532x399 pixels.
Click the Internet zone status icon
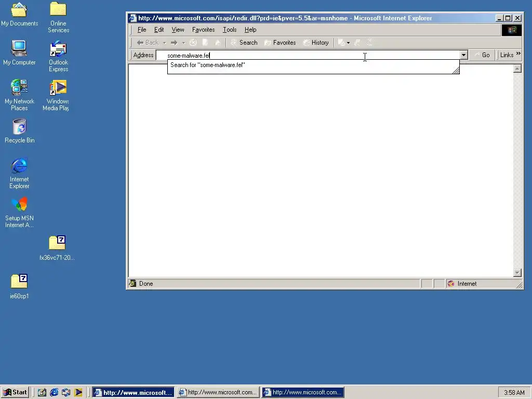450,284
